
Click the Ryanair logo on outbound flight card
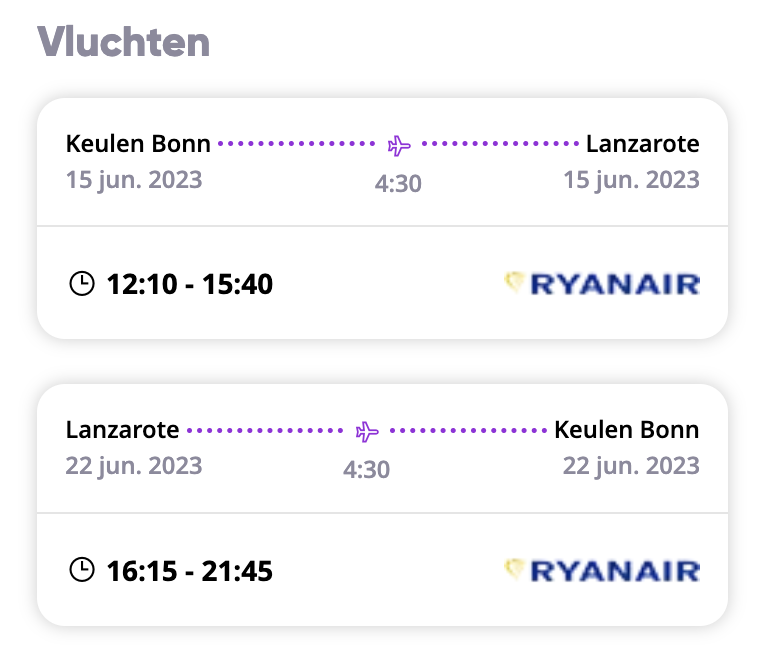pos(602,284)
